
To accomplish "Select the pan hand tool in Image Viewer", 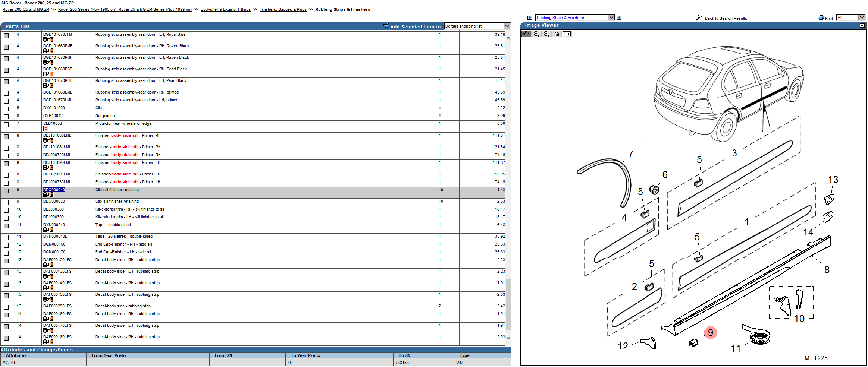I will 526,34.
